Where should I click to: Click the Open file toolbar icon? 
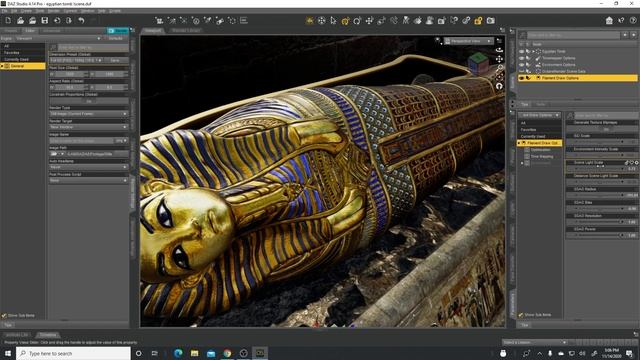pos(20,20)
